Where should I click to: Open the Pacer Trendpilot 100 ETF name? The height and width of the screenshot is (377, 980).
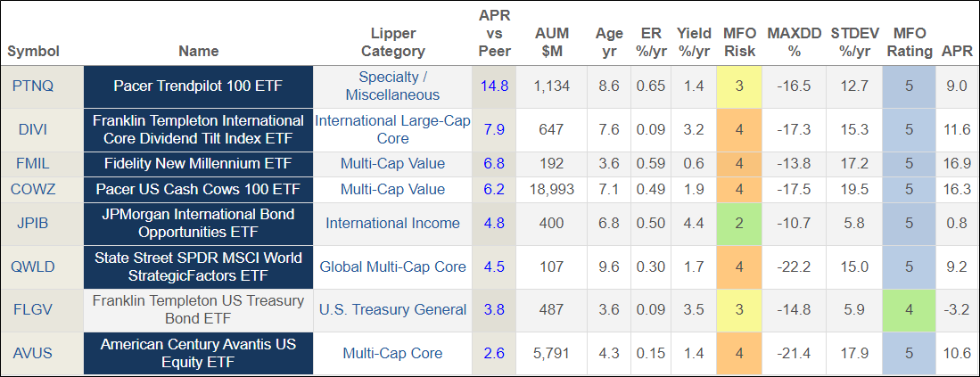pos(198,86)
